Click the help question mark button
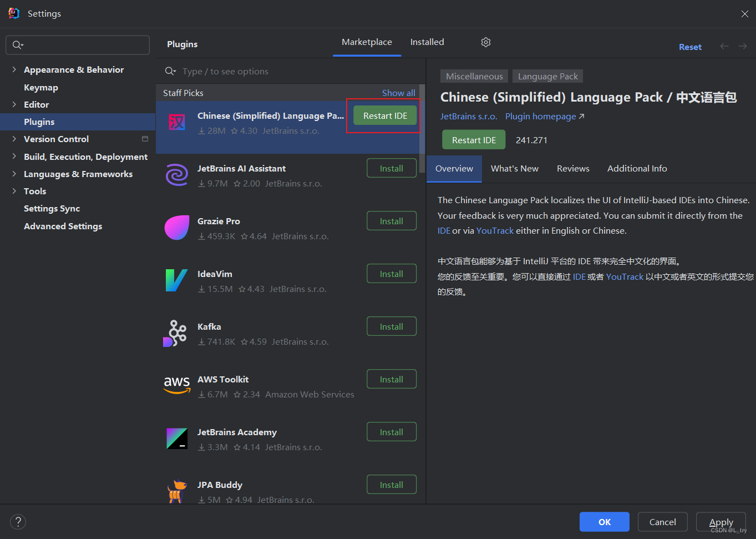 (x=18, y=522)
